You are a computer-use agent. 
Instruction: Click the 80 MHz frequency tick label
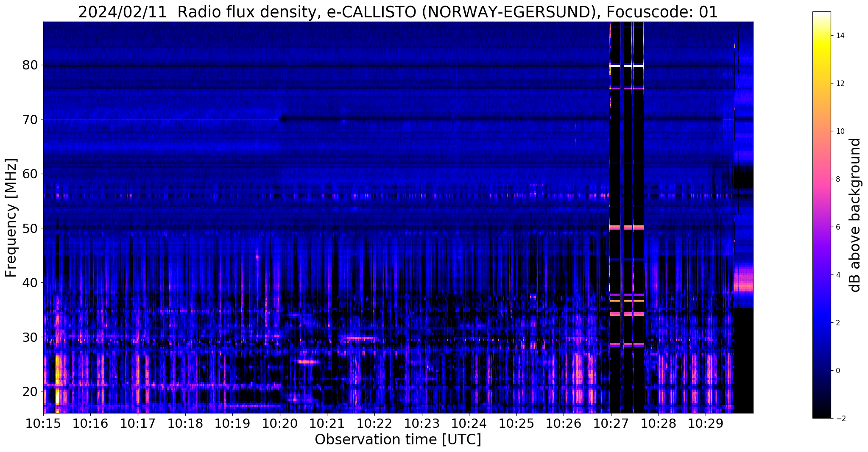30,65
